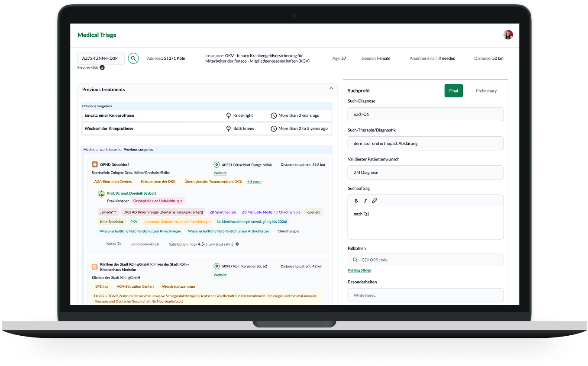Switch to Preliminary search profile
This screenshot has width=588, height=366.
coord(486,91)
